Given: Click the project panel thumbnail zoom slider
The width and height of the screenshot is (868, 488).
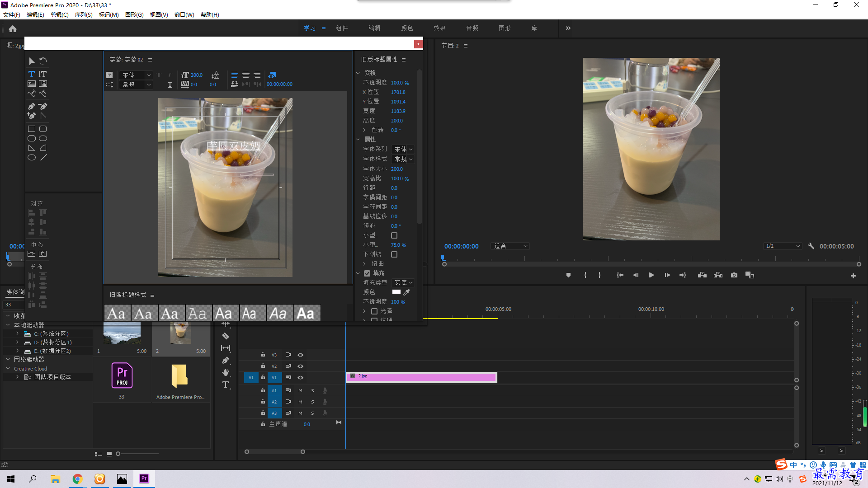Looking at the screenshot, I should click(x=118, y=454).
